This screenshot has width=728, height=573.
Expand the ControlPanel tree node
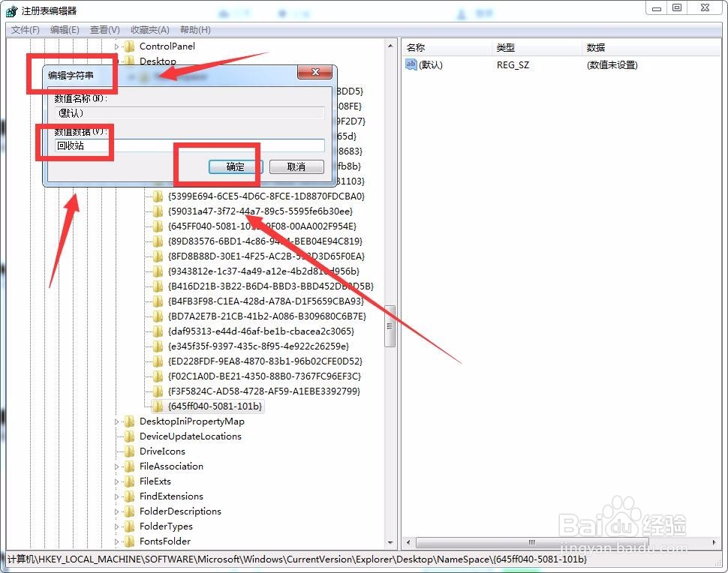click(x=117, y=46)
